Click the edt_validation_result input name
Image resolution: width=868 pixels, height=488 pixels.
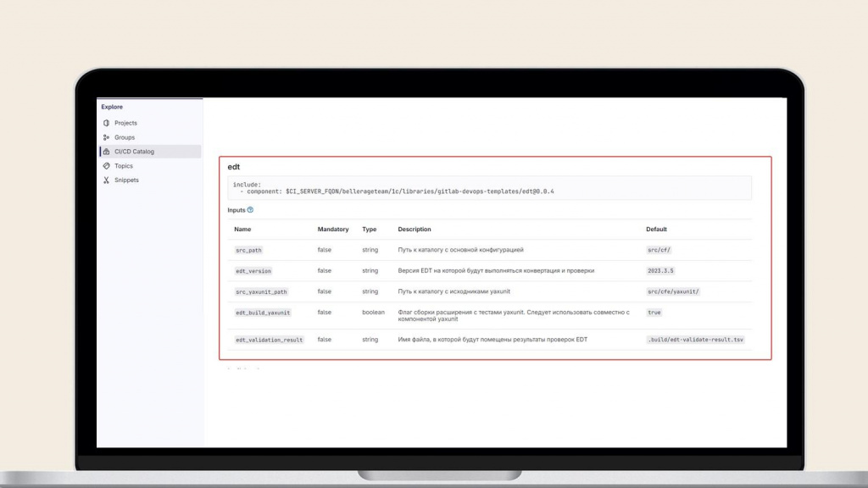269,340
